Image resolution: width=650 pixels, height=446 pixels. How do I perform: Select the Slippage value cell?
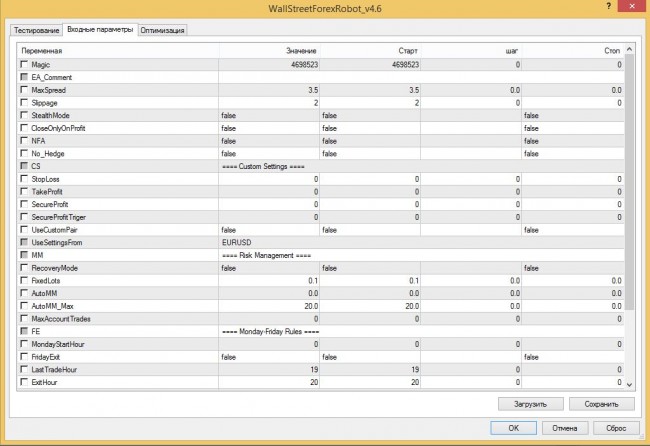click(x=269, y=103)
